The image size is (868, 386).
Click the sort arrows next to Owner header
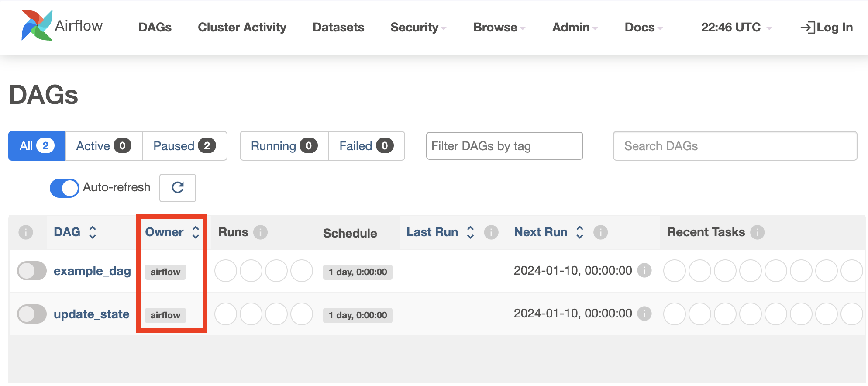pyautogui.click(x=196, y=232)
